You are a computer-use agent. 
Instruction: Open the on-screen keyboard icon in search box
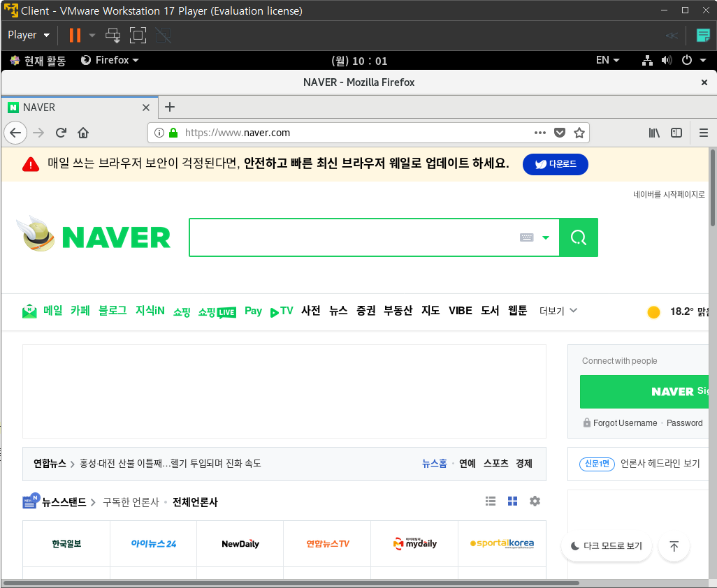(527, 237)
